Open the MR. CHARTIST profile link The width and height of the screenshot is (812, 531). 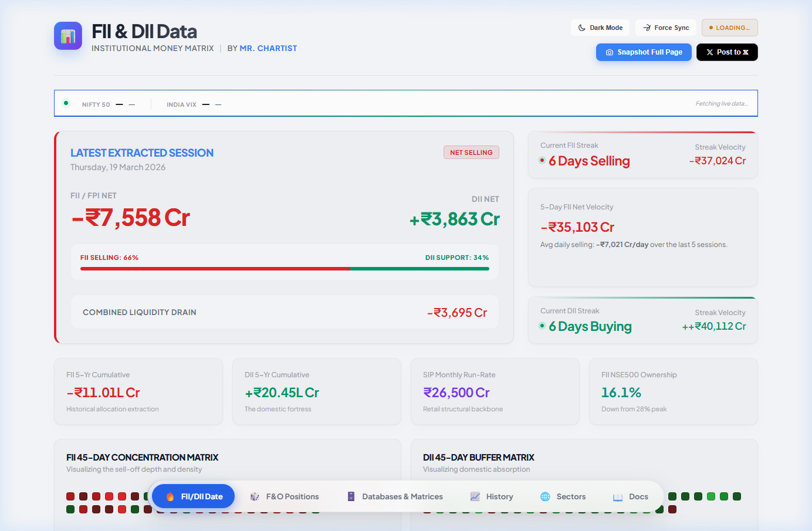click(268, 48)
